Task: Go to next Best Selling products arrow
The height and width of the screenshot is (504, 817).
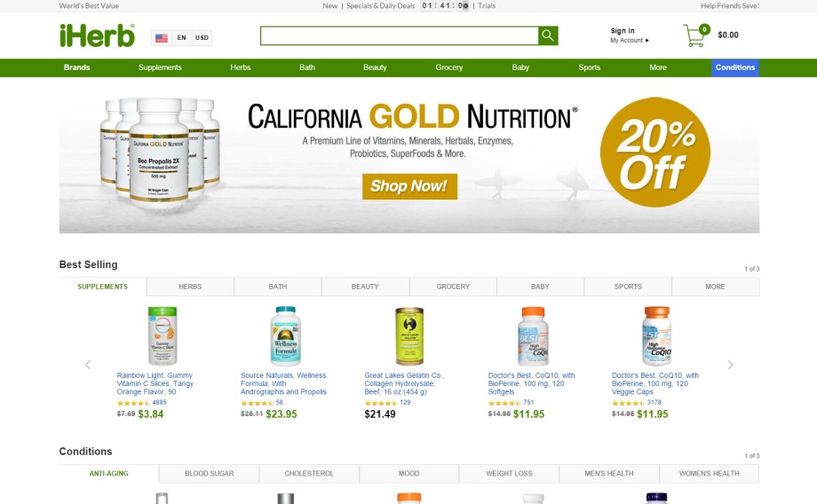Action: point(730,365)
